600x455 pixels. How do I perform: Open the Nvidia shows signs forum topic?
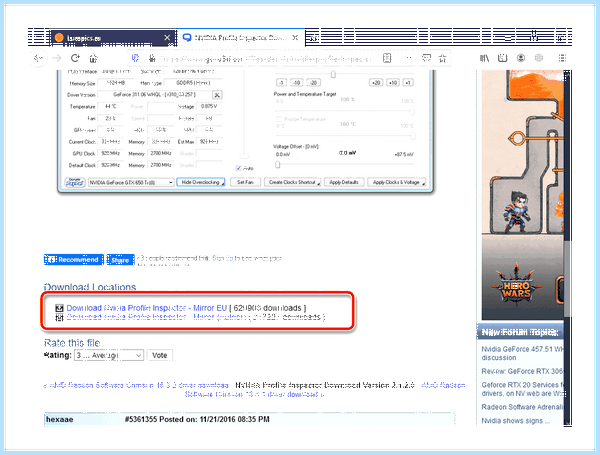[515, 421]
